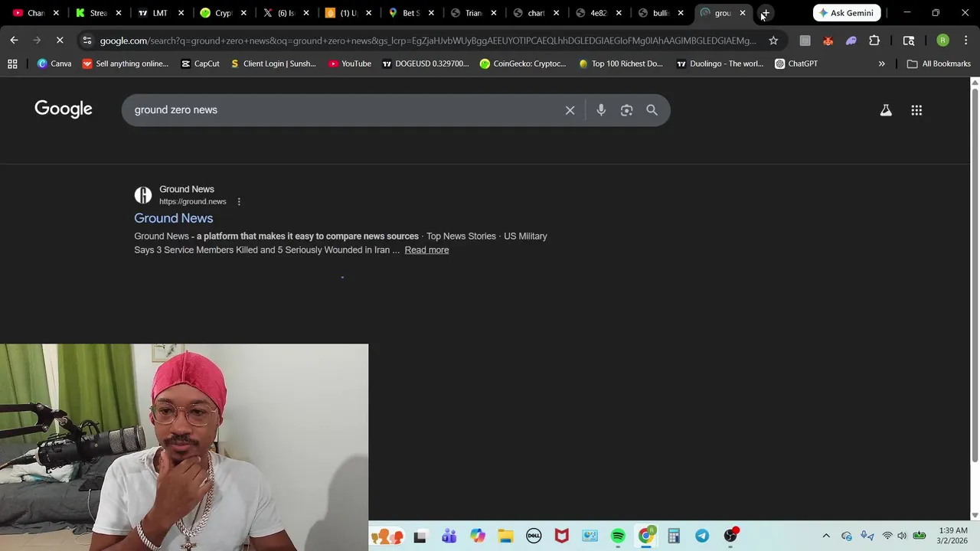This screenshot has height=551, width=980.
Task: Open Chrome side panel search icon
Action: pyautogui.click(x=909, y=41)
